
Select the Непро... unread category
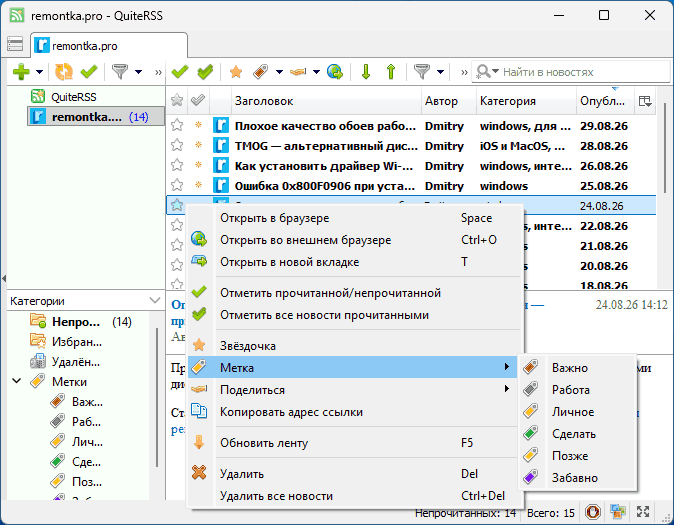point(81,322)
